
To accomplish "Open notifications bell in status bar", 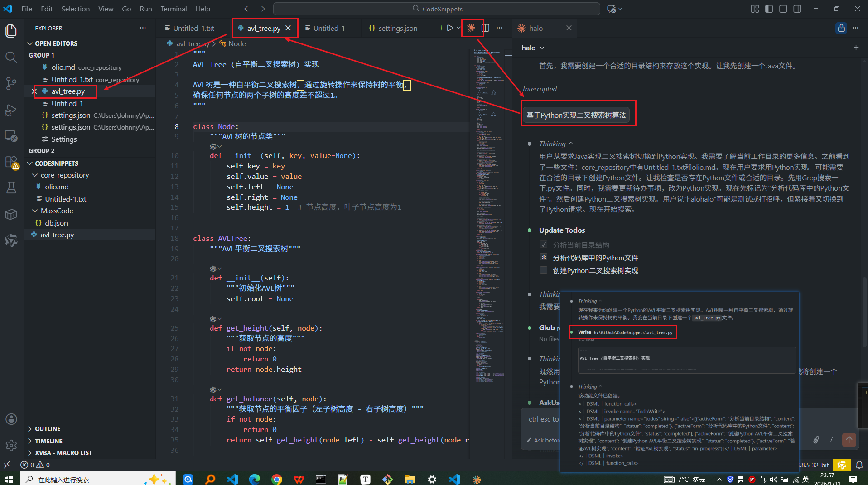I will click(x=859, y=465).
